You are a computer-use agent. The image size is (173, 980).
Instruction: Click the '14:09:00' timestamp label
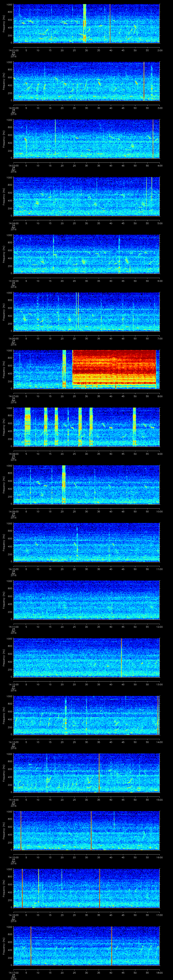[13, 511]
